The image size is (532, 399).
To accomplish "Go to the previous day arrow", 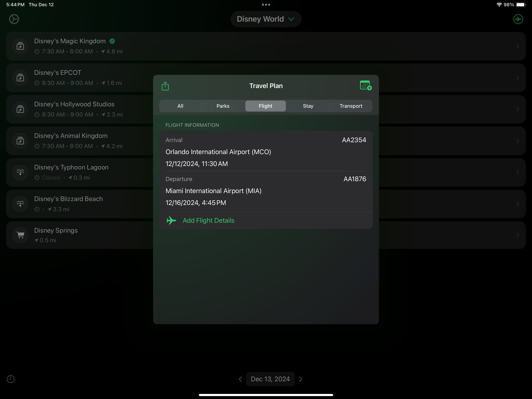I will coord(240,379).
